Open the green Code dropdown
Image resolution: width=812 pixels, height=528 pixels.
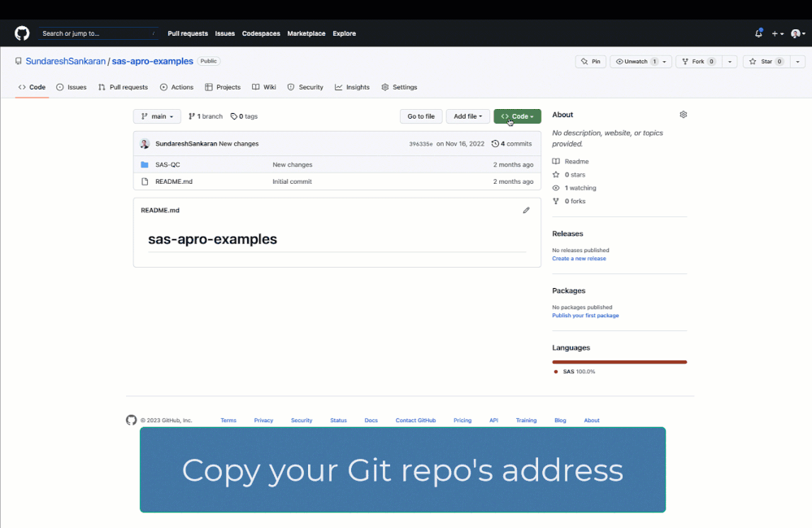pyautogui.click(x=517, y=116)
